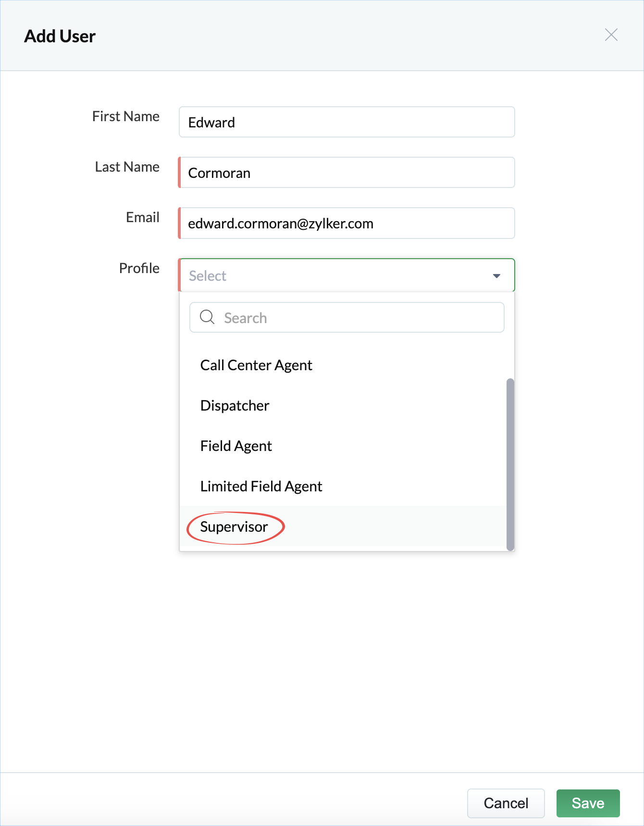Close the Add User dialog
The height and width of the screenshot is (826, 644).
click(x=611, y=35)
